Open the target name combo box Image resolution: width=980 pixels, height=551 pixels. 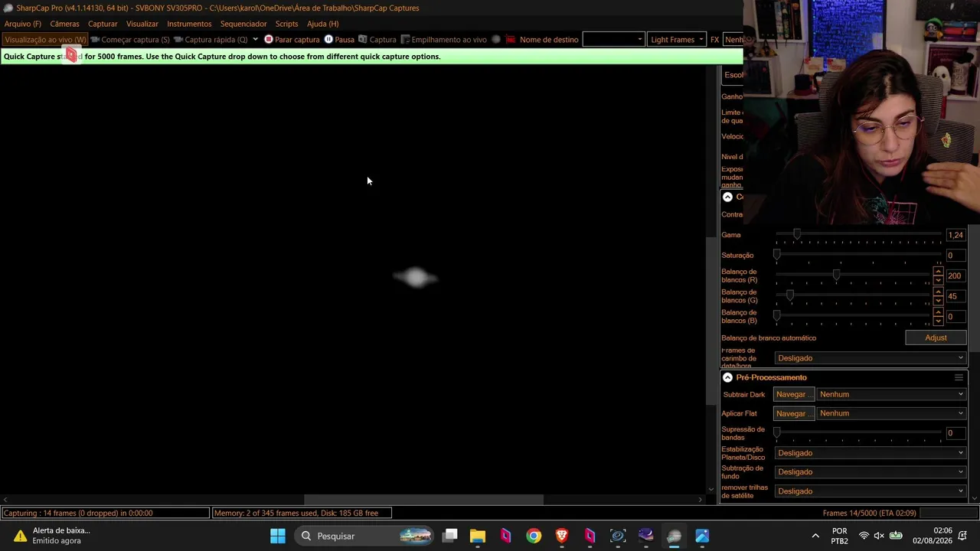point(613,40)
